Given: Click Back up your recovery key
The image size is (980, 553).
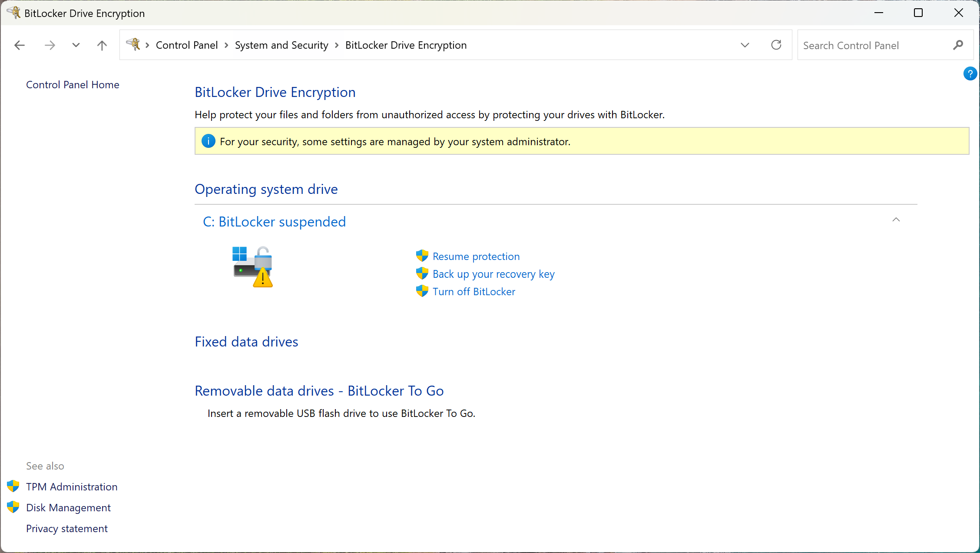Looking at the screenshot, I should tap(493, 274).
